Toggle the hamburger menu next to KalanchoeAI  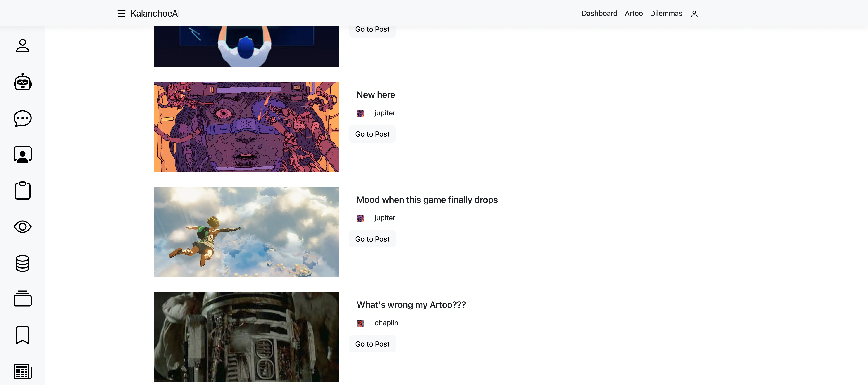click(121, 14)
